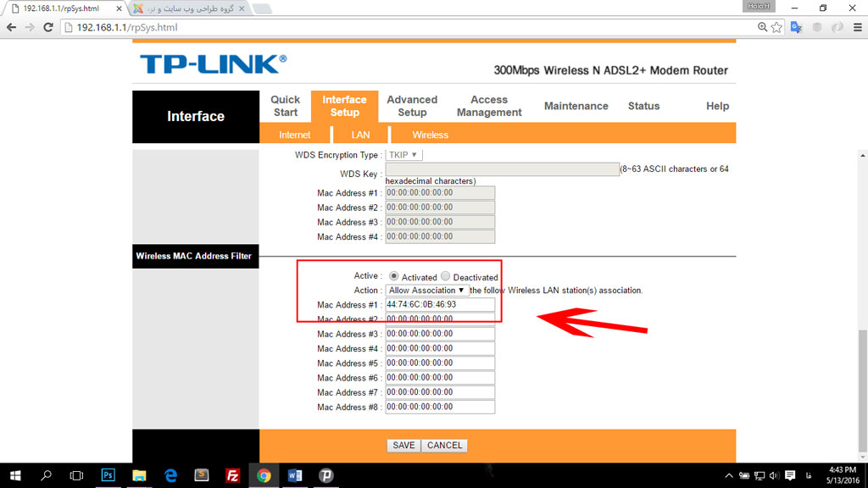
Task: Click the filter Mac Address #3 field
Action: tap(440, 334)
